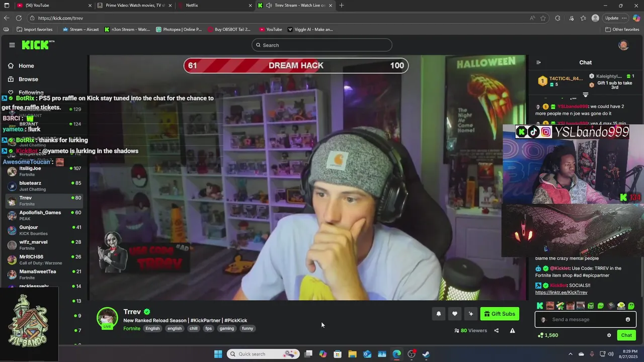644x362 pixels.
Task: Open File Explorer from taskbar
Action: point(352,354)
